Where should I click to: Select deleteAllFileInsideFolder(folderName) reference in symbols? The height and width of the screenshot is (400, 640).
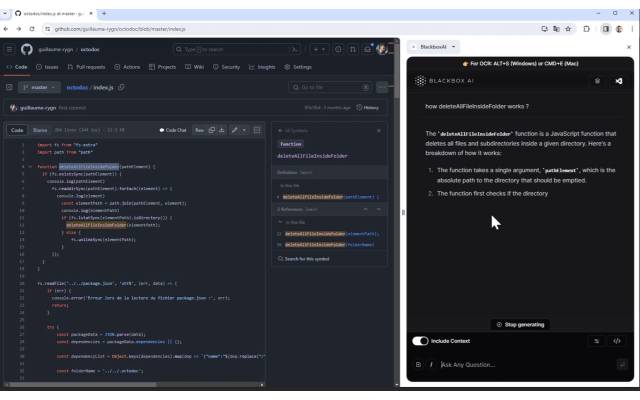[x=329, y=244]
